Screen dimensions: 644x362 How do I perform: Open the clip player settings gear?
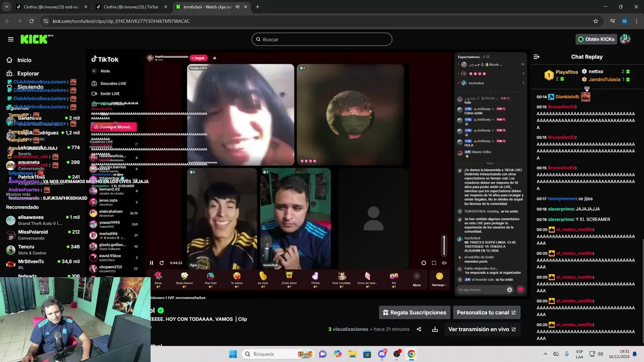click(x=424, y=263)
